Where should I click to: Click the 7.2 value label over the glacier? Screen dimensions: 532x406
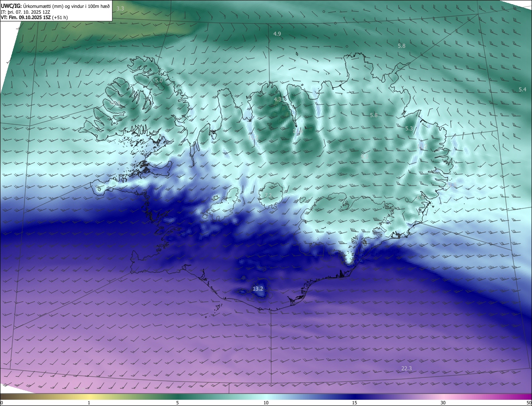coord(268,196)
